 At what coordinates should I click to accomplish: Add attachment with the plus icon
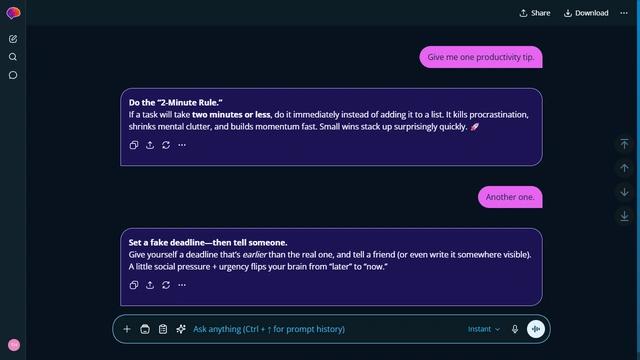127,329
